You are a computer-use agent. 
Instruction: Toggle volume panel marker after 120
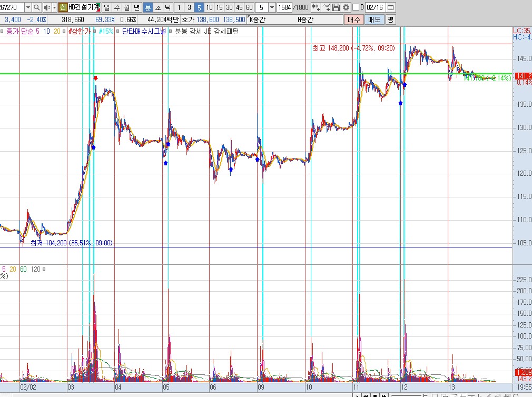click(44, 269)
